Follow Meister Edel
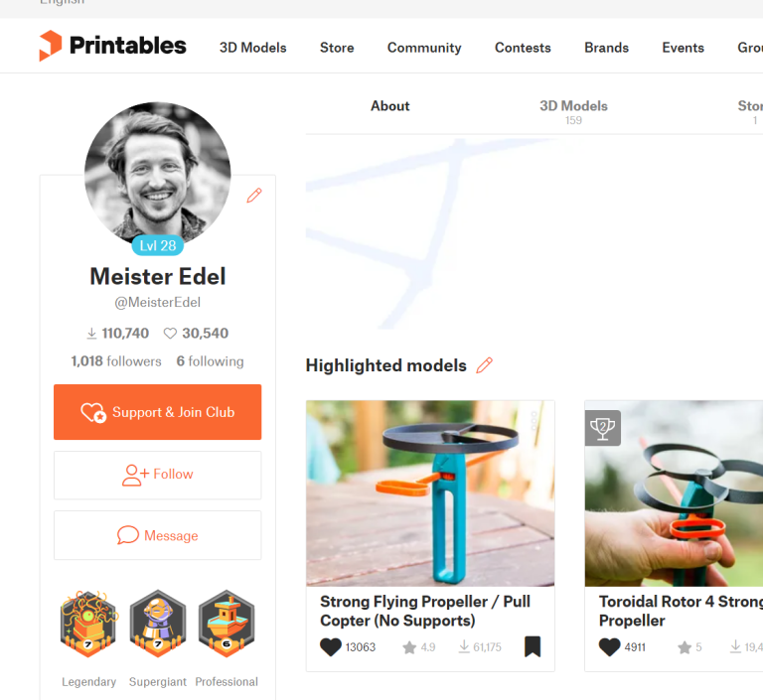 [x=158, y=475]
